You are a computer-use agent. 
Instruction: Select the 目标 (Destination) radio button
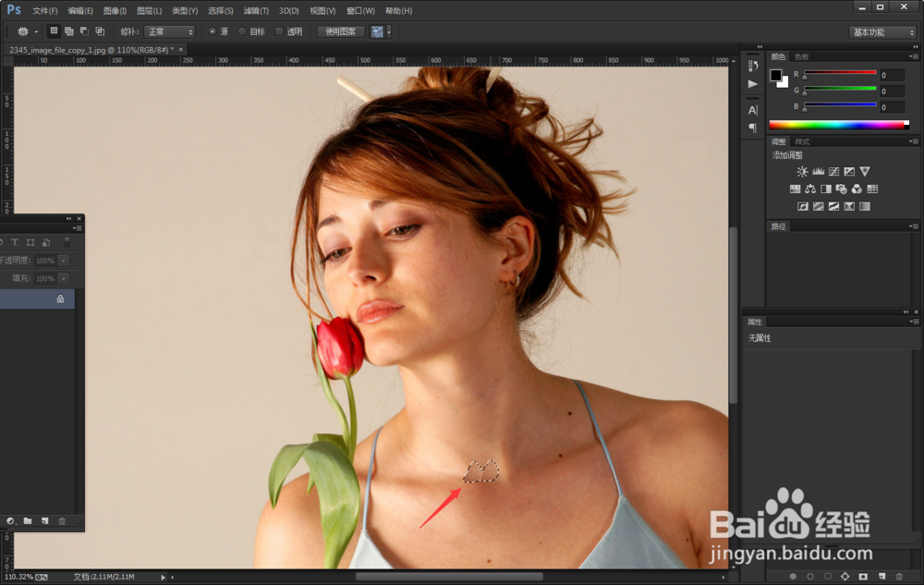coord(241,31)
